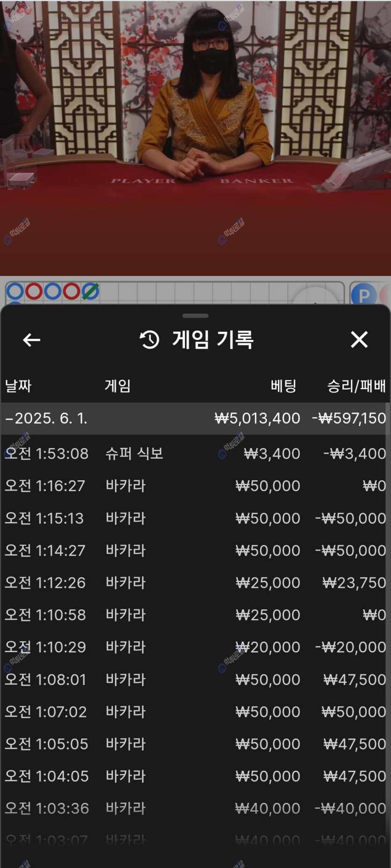Open the 오전 1:12:26 바카라 entry
Image resolution: width=391 pixels, height=868 pixels.
[x=195, y=583]
